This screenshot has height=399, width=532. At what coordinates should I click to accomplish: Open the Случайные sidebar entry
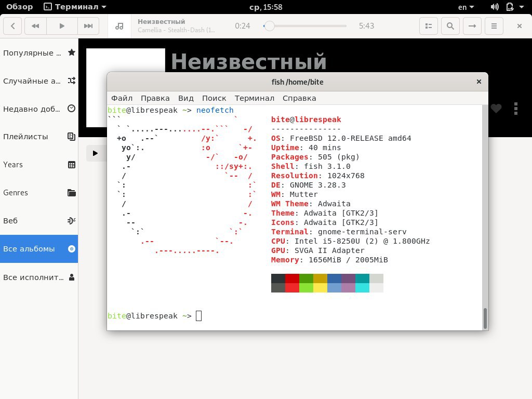point(39,81)
